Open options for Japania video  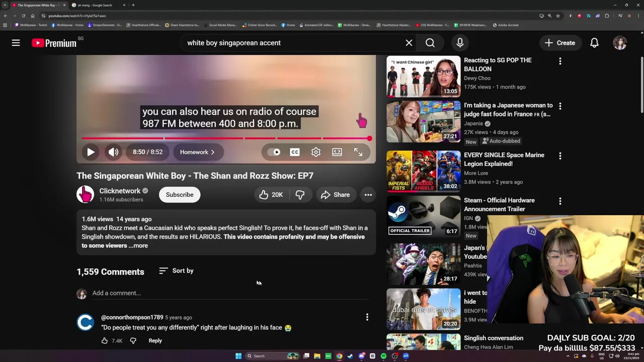[560, 106]
